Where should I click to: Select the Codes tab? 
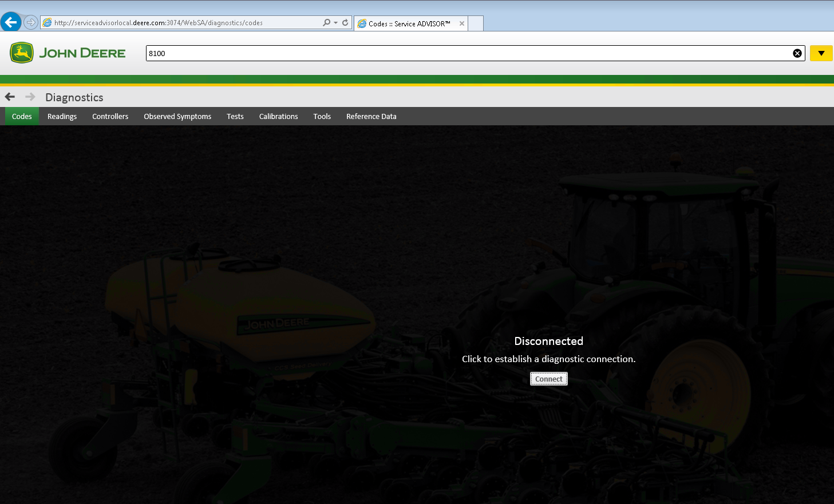point(22,116)
